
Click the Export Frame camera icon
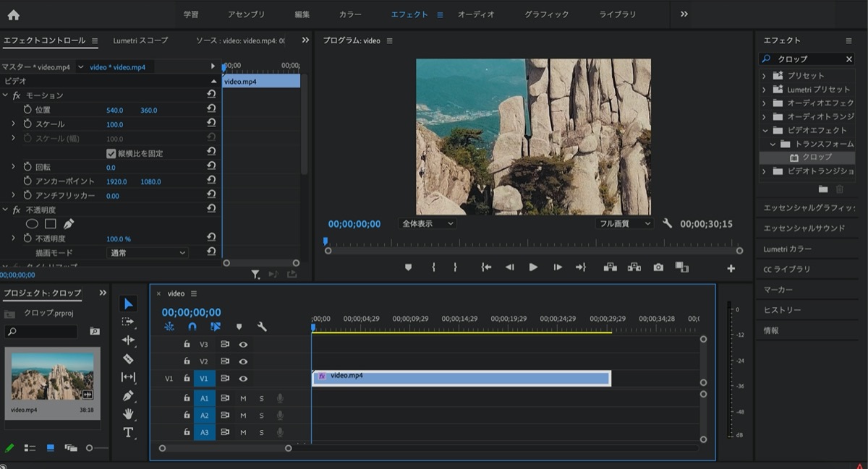pyautogui.click(x=658, y=267)
